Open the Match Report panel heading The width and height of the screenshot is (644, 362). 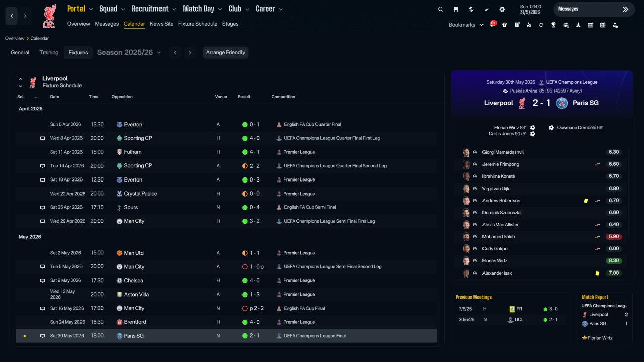pos(595,297)
